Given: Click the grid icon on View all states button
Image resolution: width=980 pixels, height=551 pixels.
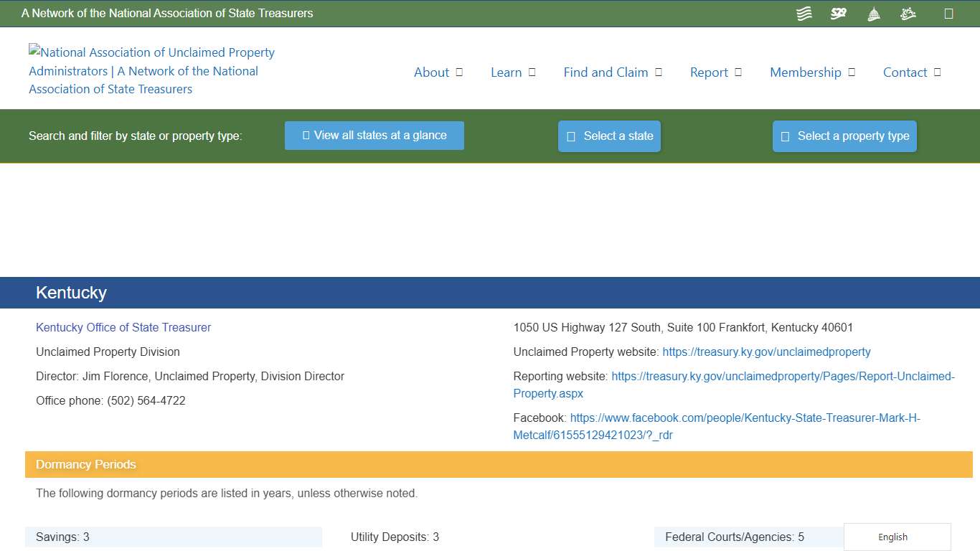Looking at the screenshot, I should 306,135.
